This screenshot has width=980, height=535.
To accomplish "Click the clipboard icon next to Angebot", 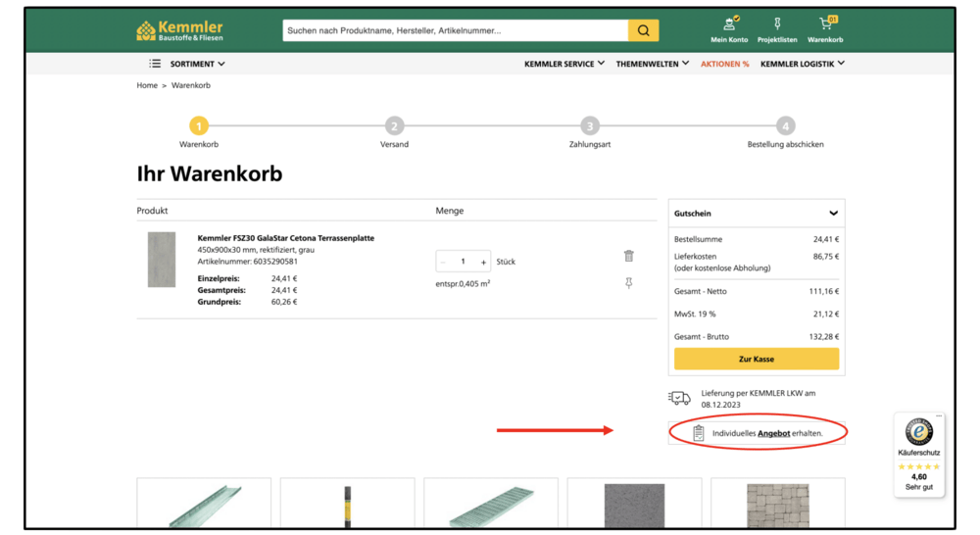I will 698,432.
